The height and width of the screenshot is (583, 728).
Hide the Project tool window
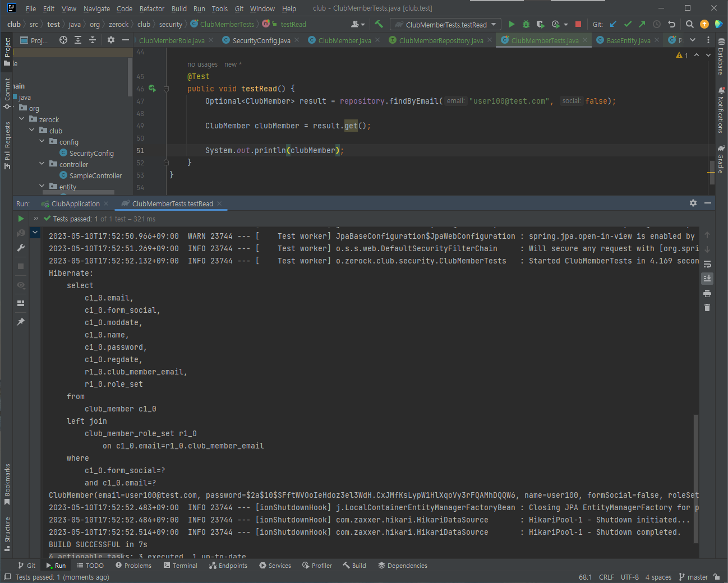point(126,40)
